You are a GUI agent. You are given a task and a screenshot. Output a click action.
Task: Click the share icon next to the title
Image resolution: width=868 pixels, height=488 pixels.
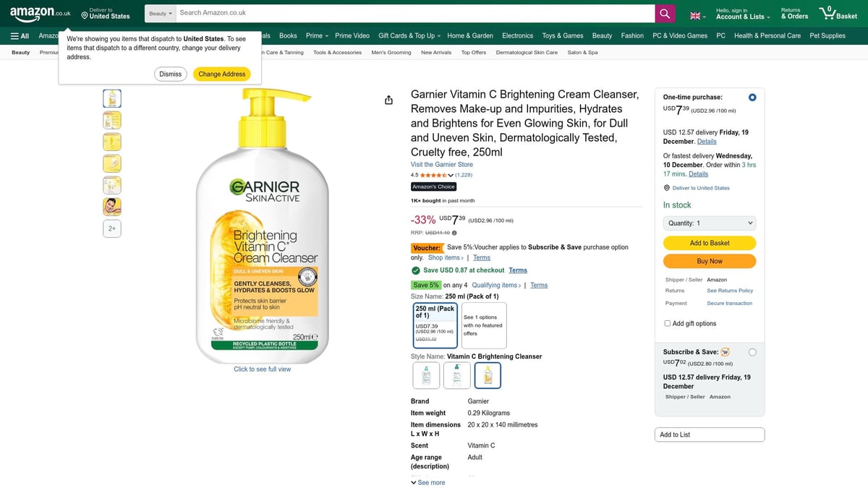(388, 100)
